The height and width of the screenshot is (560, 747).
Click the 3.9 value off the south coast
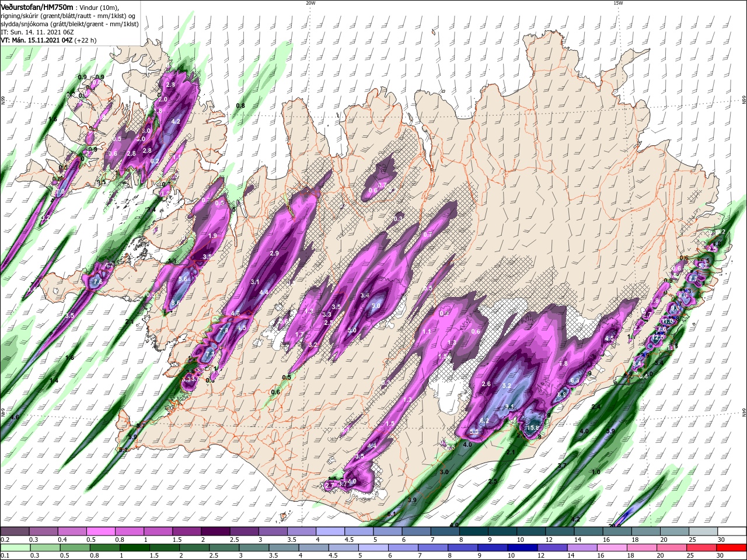(412, 500)
